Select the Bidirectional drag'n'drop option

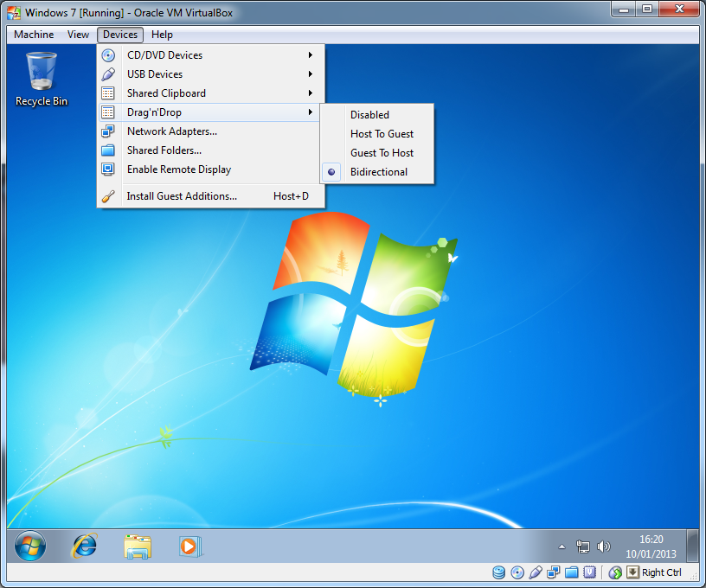(x=378, y=172)
